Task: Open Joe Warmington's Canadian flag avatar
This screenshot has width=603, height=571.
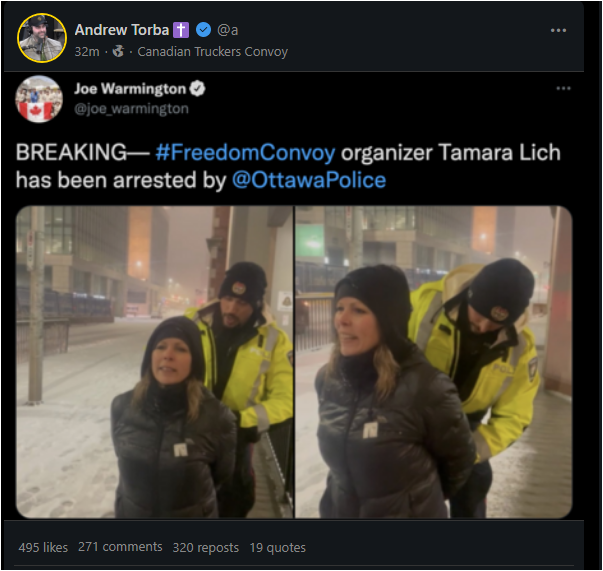Action: (39, 99)
